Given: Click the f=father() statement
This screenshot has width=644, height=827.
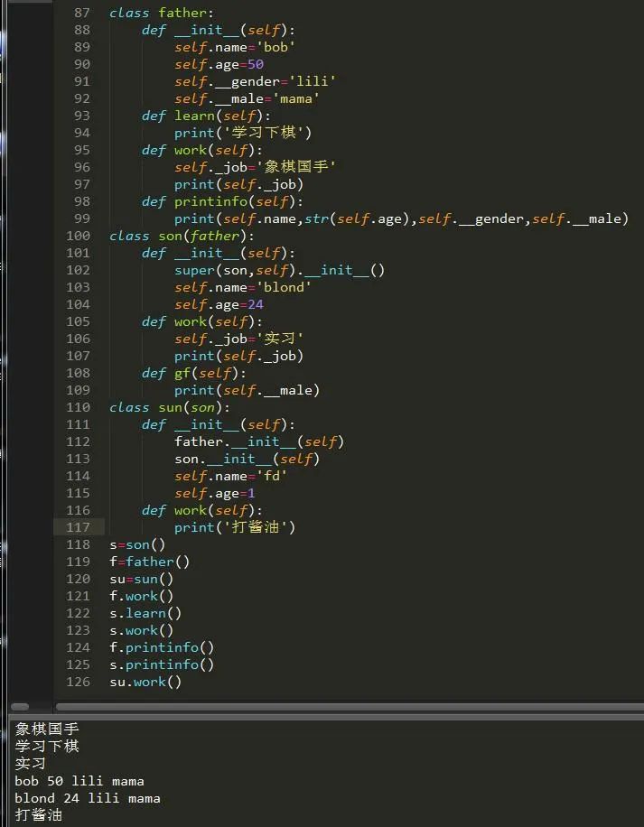Looking at the screenshot, I should click(149, 562).
